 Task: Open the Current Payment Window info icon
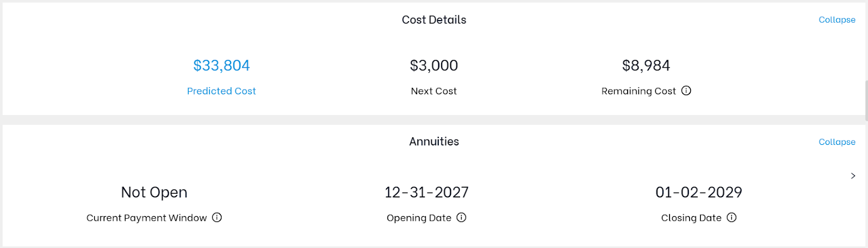coord(217,218)
